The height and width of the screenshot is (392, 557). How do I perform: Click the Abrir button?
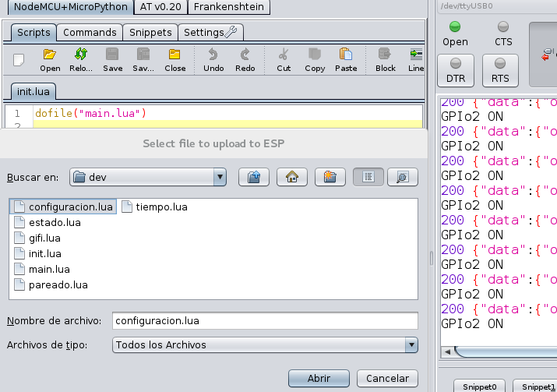pos(319,378)
